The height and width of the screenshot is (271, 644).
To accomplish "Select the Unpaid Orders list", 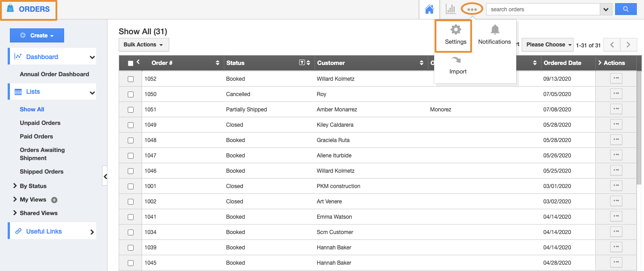I will (40, 123).
